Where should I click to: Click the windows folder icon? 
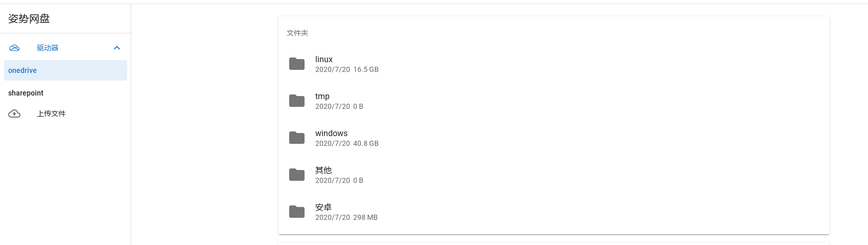(297, 138)
